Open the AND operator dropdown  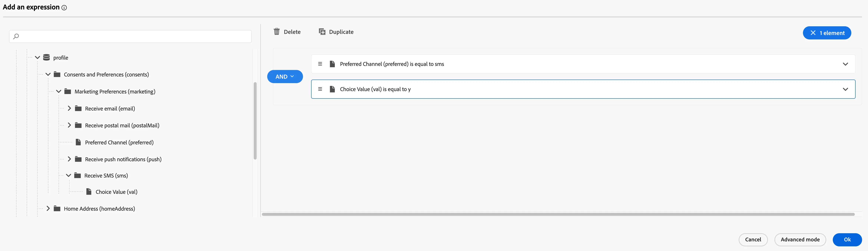click(285, 77)
